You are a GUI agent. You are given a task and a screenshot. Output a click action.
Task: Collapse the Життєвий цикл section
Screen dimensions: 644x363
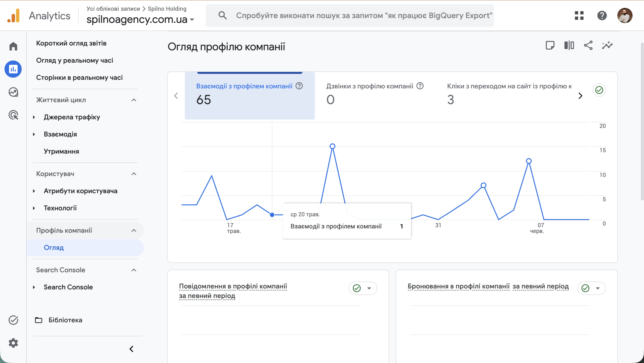[134, 100]
